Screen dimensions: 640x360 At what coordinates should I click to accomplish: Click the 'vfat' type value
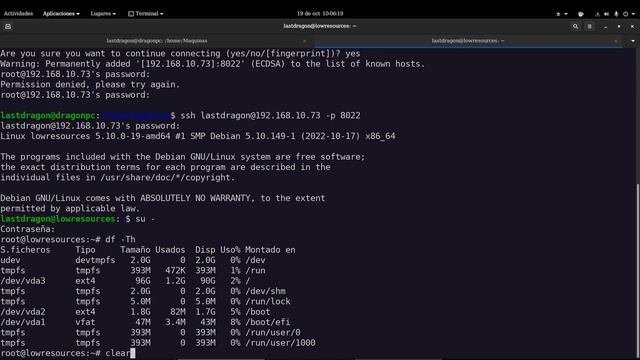[x=85, y=322]
